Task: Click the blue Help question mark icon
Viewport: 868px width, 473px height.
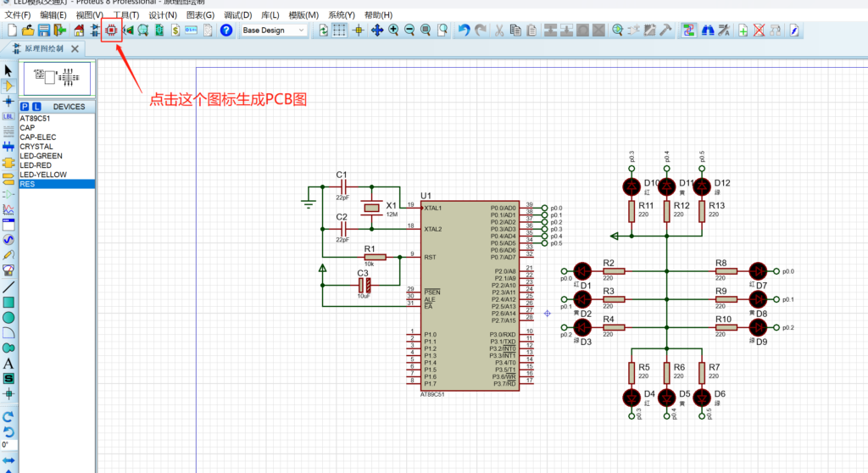Action: tap(226, 31)
